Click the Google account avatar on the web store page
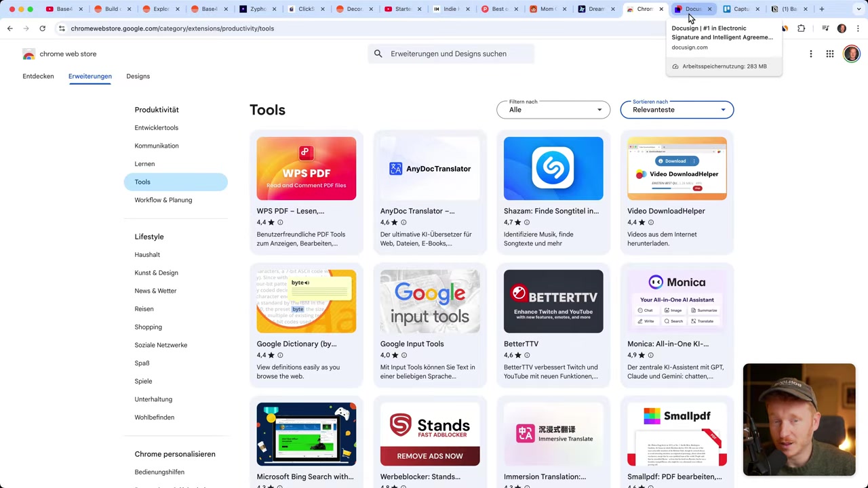Screen dimensions: 868x488 (x=852, y=54)
